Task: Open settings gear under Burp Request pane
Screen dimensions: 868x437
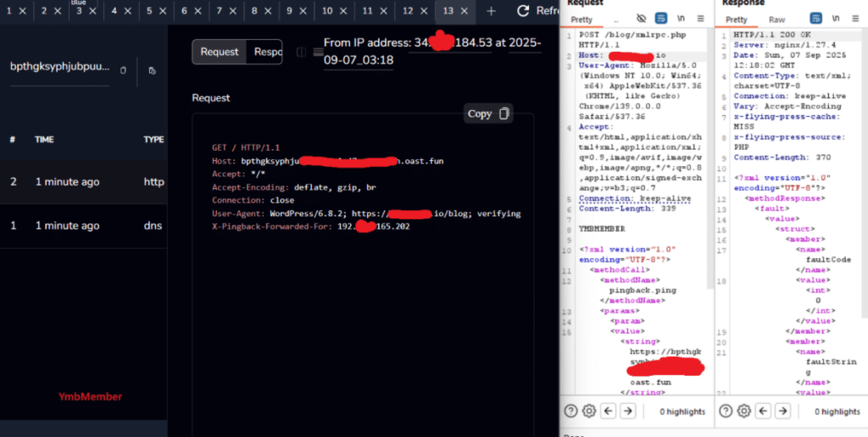Action: [589, 411]
